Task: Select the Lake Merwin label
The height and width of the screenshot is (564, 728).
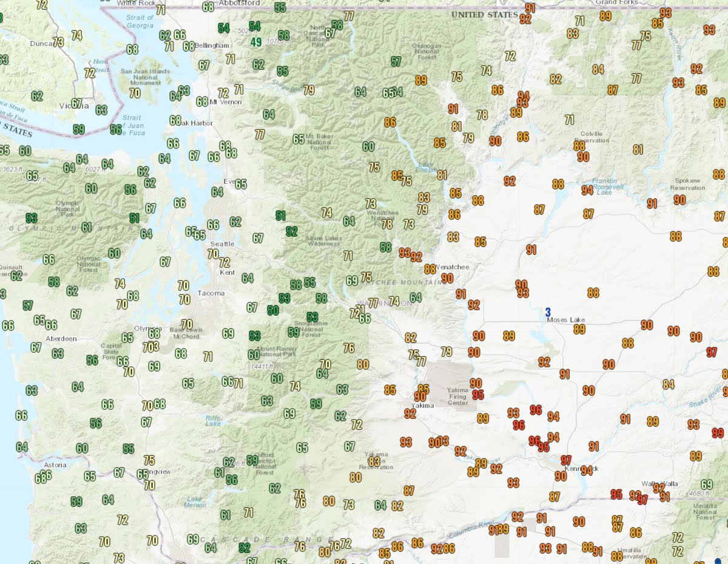Action: tap(195, 501)
